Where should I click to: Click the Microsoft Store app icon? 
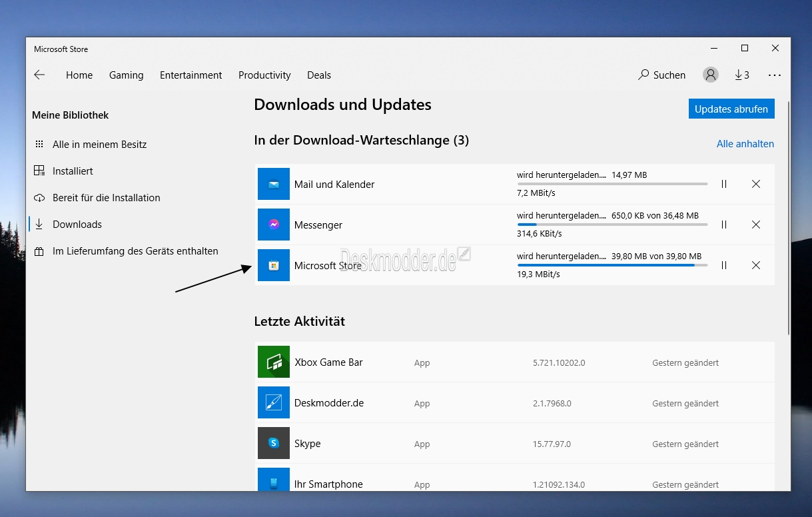pyautogui.click(x=274, y=265)
